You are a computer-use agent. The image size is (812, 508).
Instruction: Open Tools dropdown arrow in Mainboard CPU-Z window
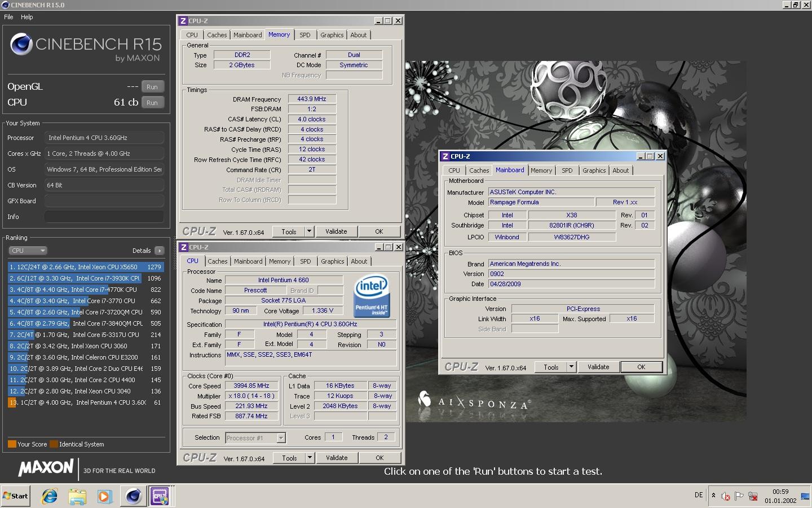pos(571,367)
